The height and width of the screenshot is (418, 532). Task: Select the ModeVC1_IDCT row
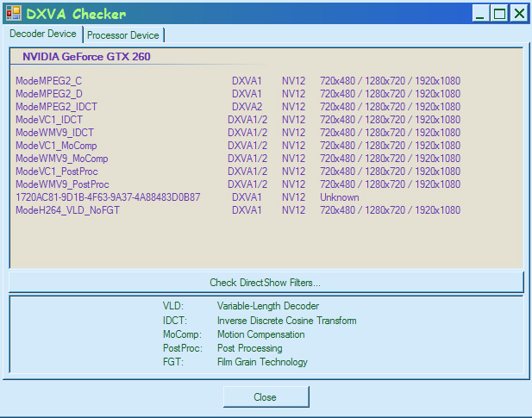pos(238,120)
